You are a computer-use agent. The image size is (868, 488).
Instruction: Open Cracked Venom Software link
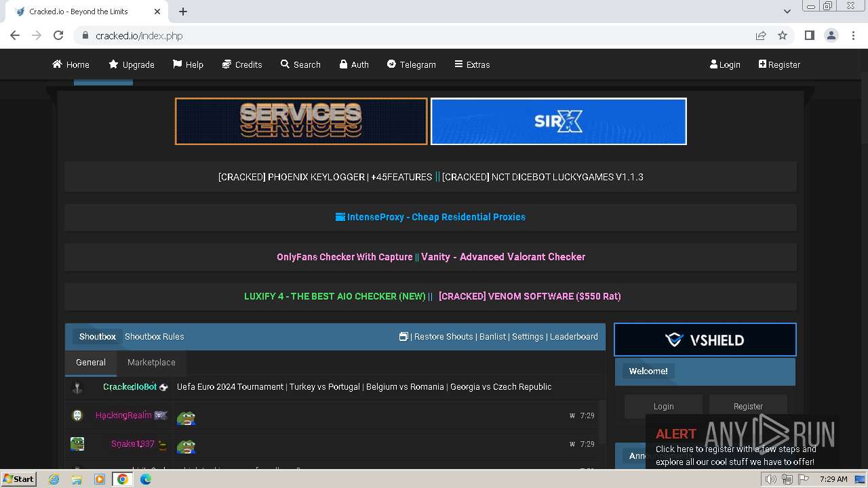coord(530,296)
